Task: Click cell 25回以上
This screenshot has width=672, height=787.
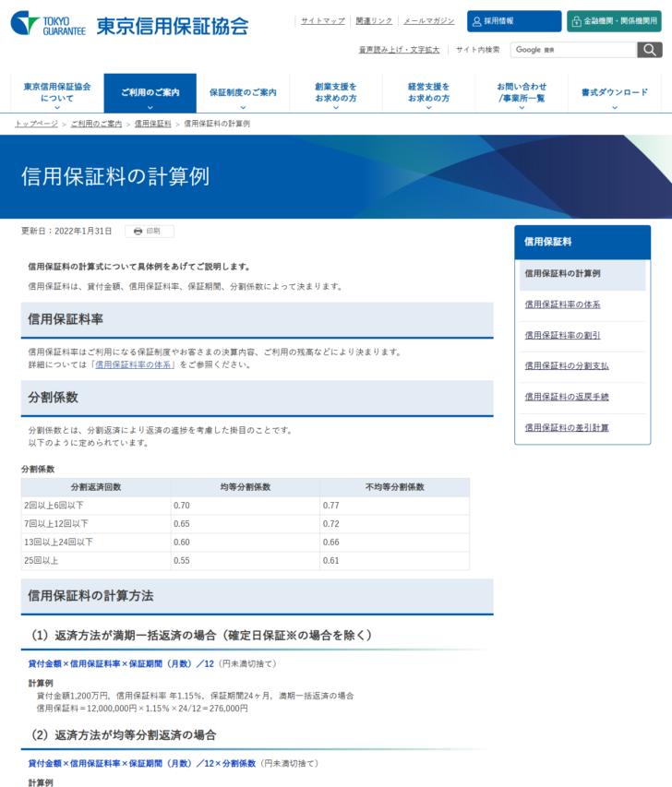Action: click(96, 561)
